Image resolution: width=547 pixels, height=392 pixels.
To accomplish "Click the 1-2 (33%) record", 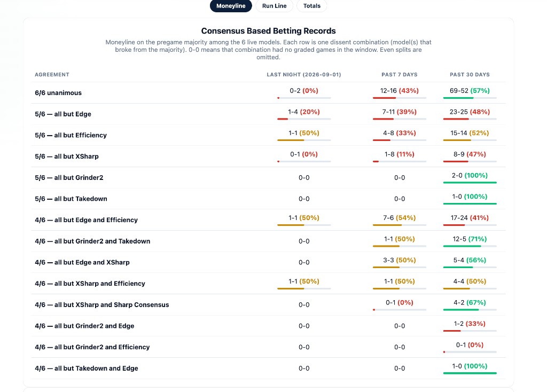I will [x=470, y=324].
